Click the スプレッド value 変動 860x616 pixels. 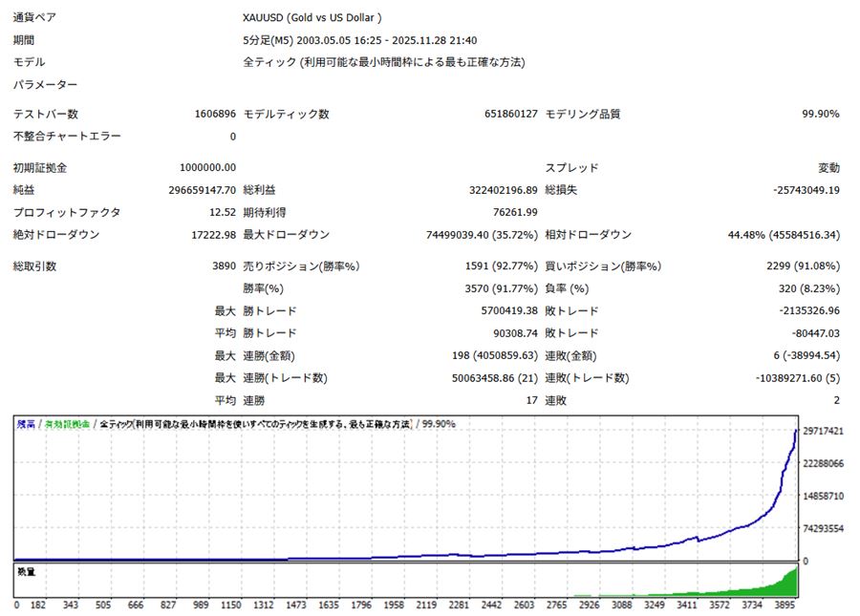click(x=828, y=168)
